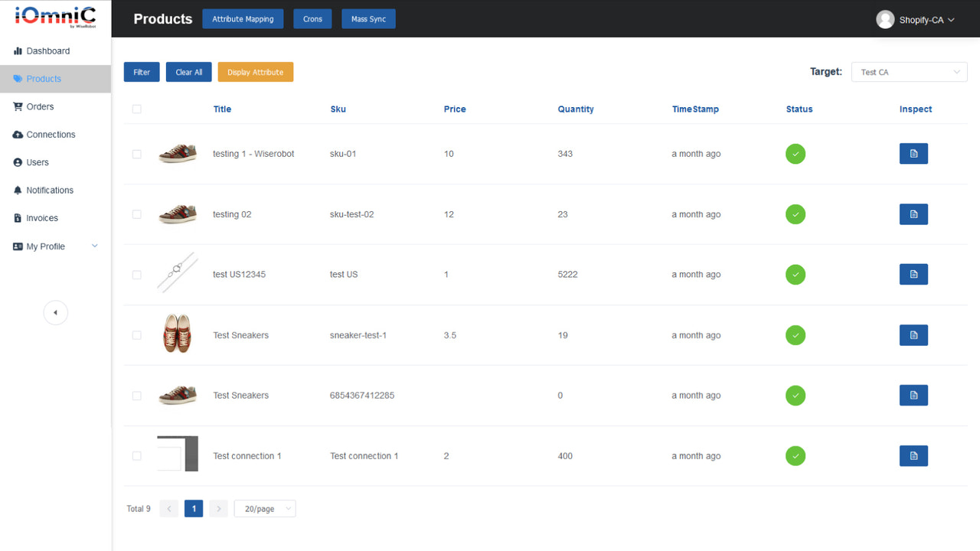Open the 20/page page-size dropdown
980x551 pixels.
264,508
